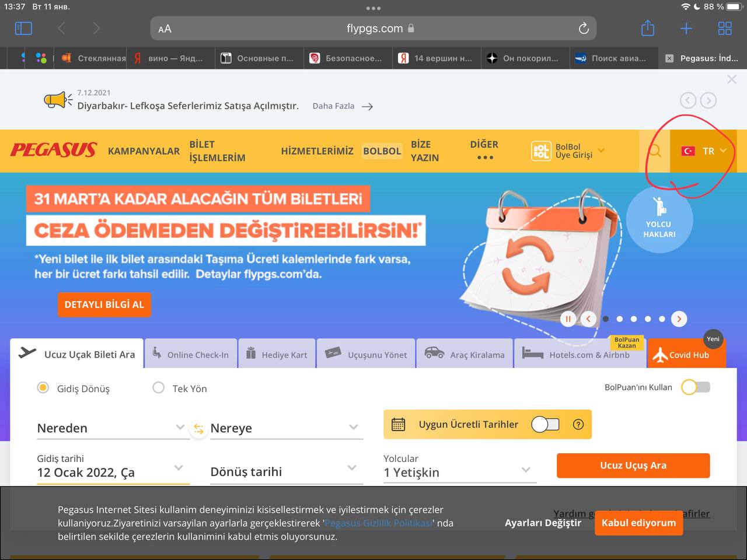747x560 pixels.
Task: Open BİZE YAZIN menu
Action: 425,151
